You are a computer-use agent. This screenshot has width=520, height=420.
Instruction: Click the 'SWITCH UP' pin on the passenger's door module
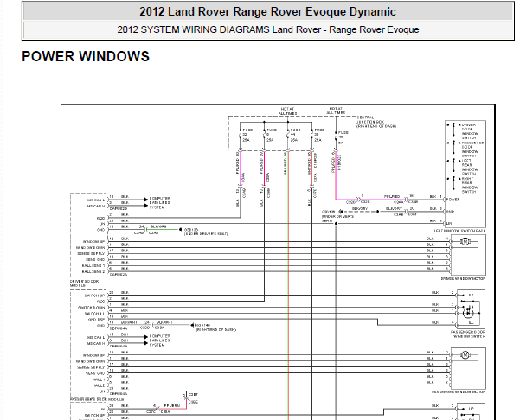tap(95, 296)
